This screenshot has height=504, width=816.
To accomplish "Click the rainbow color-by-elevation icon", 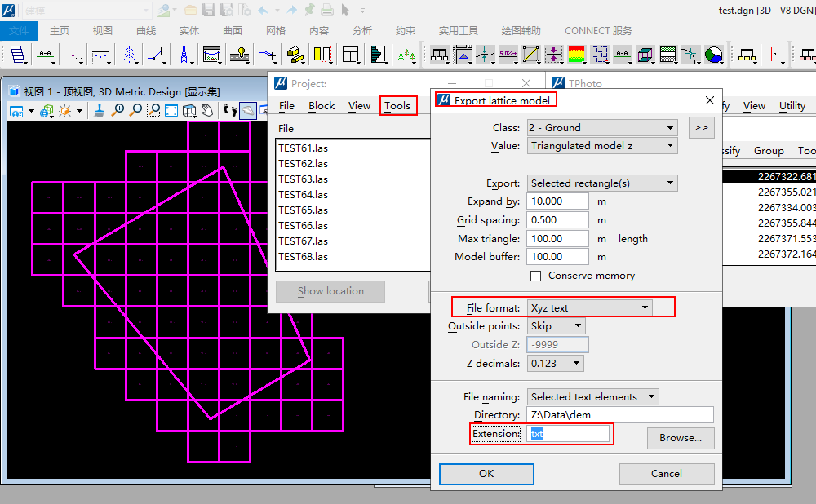I will (577, 55).
